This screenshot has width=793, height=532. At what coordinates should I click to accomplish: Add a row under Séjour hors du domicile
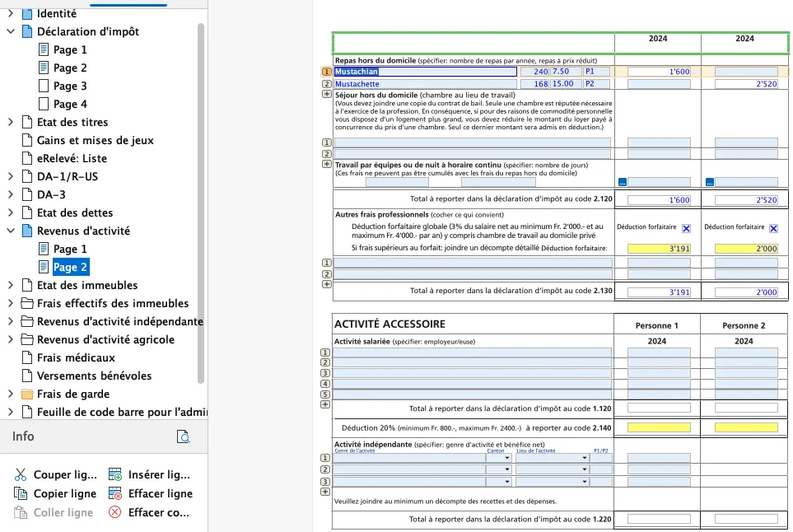click(326, 164)
